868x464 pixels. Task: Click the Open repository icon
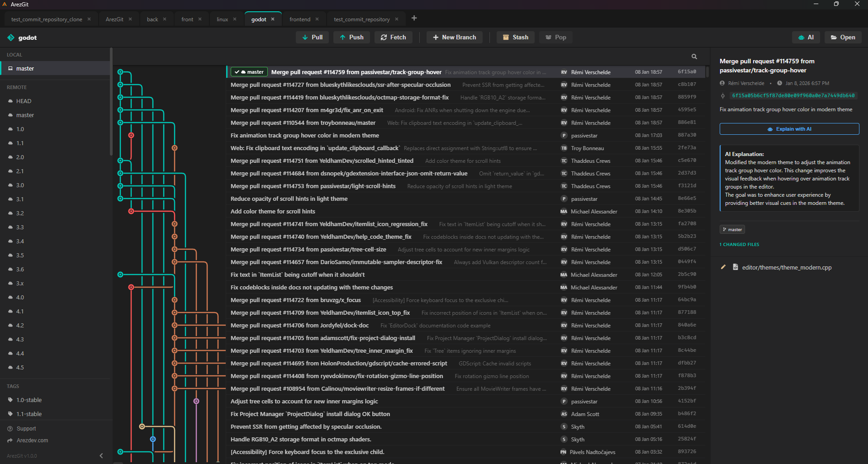(833, 37)
